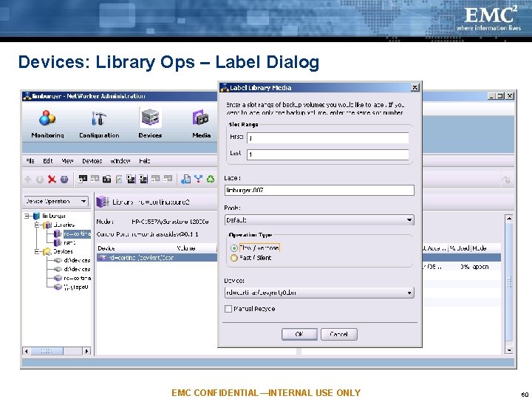Open the Edit menu
The width and height of the screenshot is (532, 399).
pyautogui.click(x=48, y=161)
